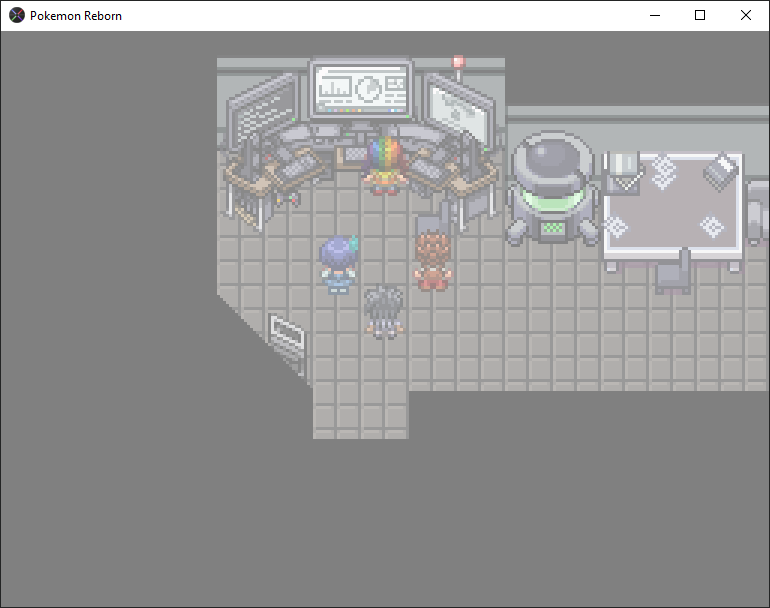Click the center monitor showing charts

361,90
